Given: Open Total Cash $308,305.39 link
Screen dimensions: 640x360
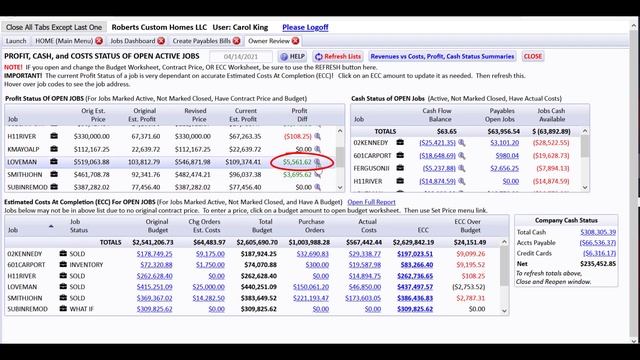Looking at the screenshot, I should [598, 232].
